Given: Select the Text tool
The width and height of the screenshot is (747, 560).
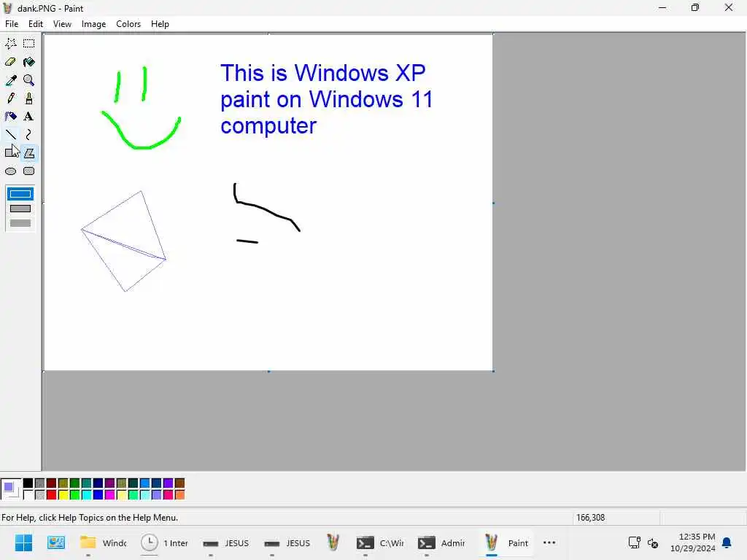Looking at the screenshot, I should pos(29,116).
